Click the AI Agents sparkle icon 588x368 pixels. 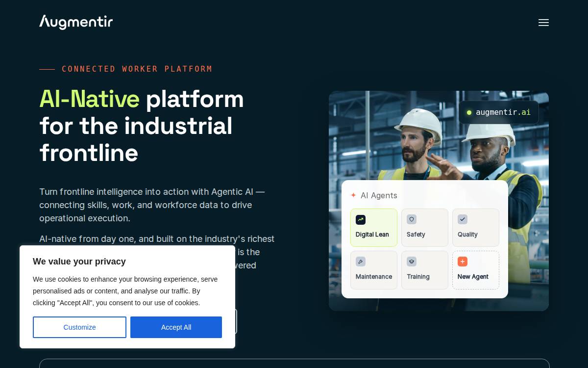coord(353,195)
